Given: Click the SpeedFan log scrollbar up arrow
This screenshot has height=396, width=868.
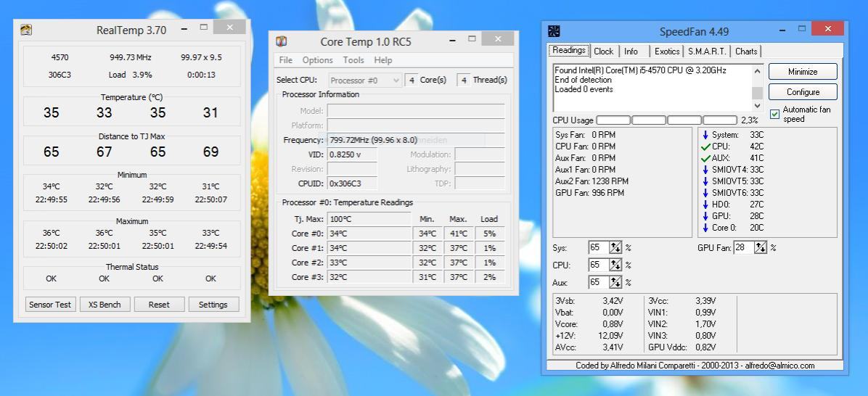Looking at the screenshot, I should pos(757,70).
